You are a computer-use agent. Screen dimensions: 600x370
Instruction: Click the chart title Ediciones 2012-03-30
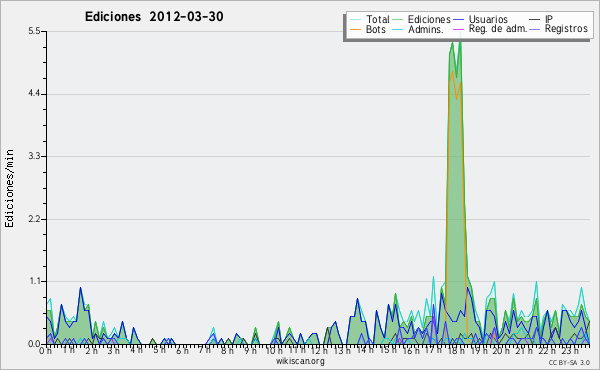click(x=154, y=16)
